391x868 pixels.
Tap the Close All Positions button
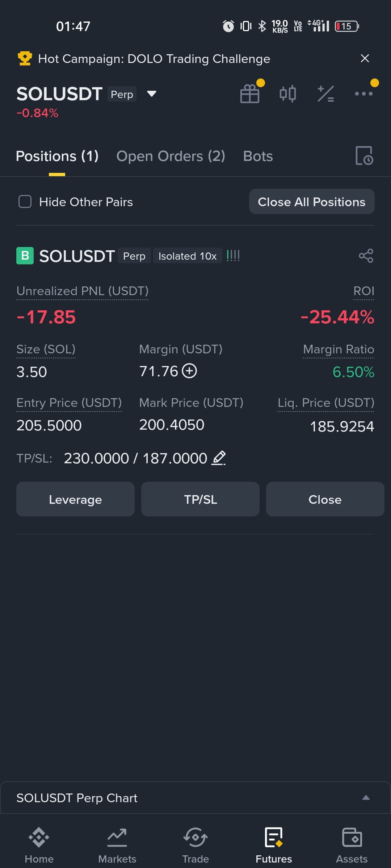coord(312,201)
